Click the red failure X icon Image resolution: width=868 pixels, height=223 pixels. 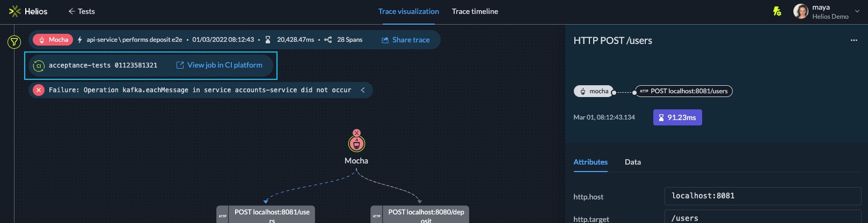39,90
